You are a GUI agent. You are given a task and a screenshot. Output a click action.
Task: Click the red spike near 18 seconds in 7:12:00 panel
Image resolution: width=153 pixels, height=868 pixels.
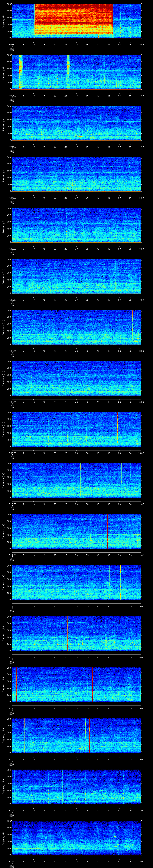click(52, 582)
